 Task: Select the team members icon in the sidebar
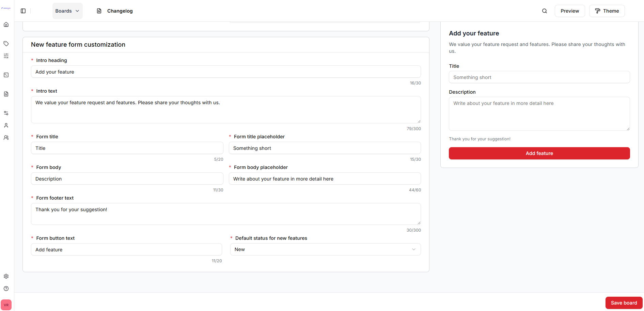(6, 137)
